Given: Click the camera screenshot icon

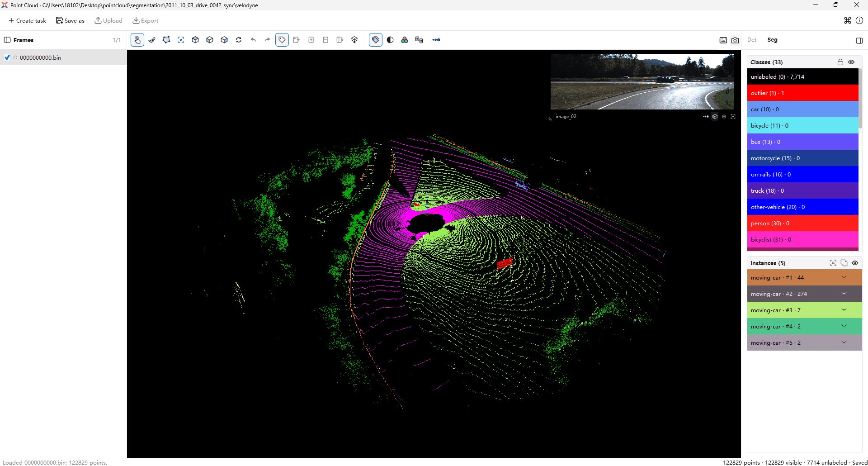Looking at the screenshot, I should (x=735, y=40).
